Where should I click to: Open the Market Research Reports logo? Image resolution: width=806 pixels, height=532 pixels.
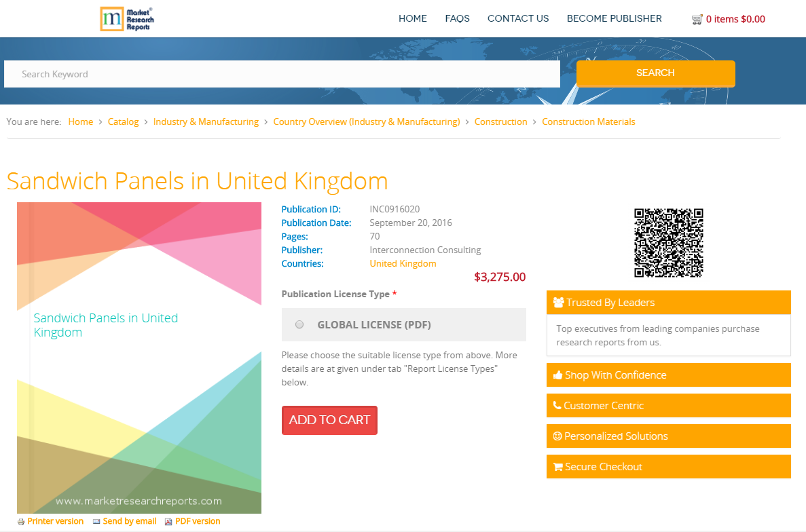(x=127, y=19)
